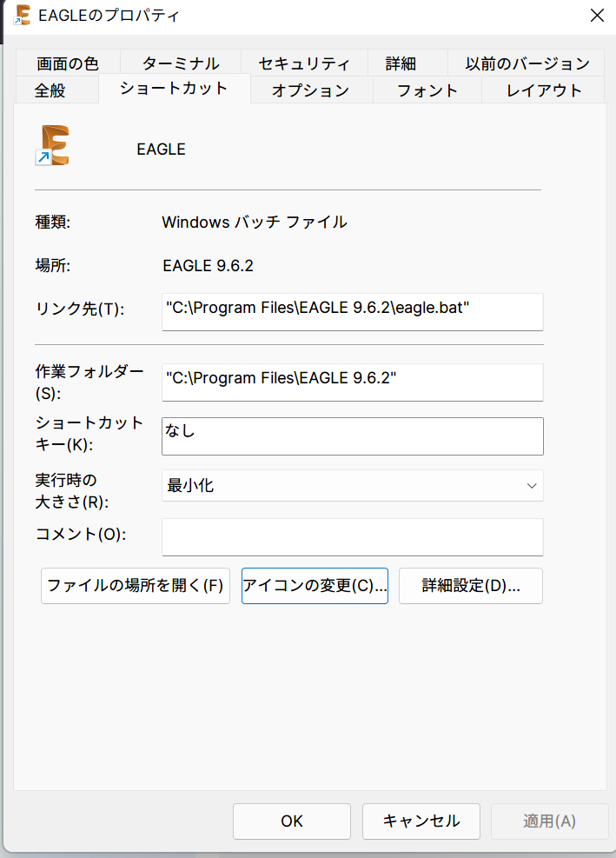Click the dropdown arrow showing 最小化
Viewport: 616px width, 858px height.
[x=531, y=485]
